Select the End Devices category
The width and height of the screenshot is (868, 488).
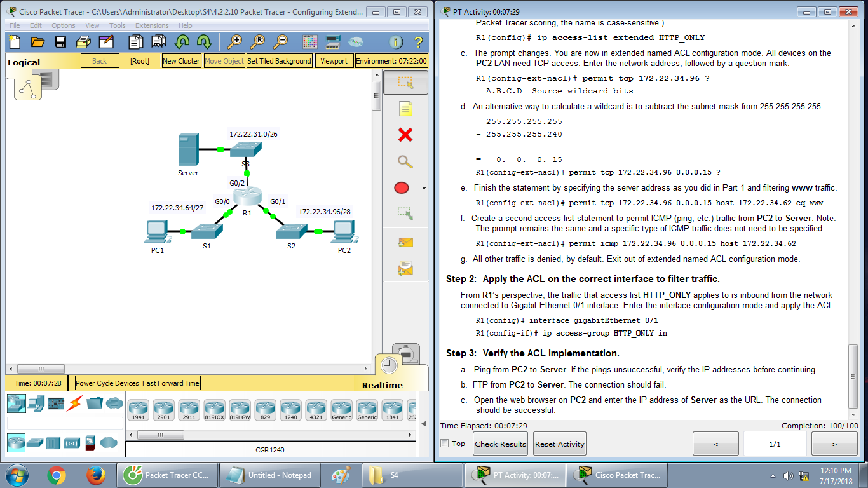[36, 402]
